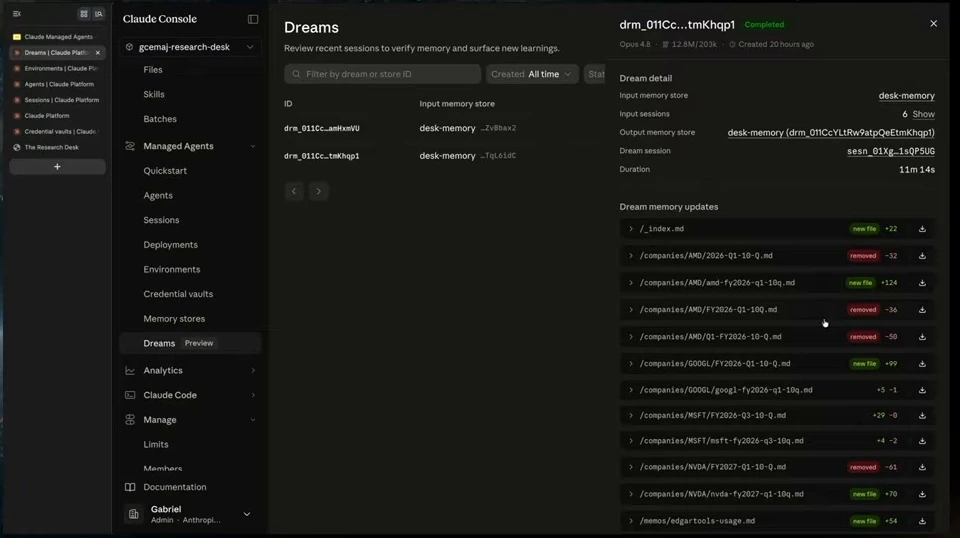Screen dimensions: 960x538
Task: Open Credential vaults in the sidebar
Action: (178, 294)
